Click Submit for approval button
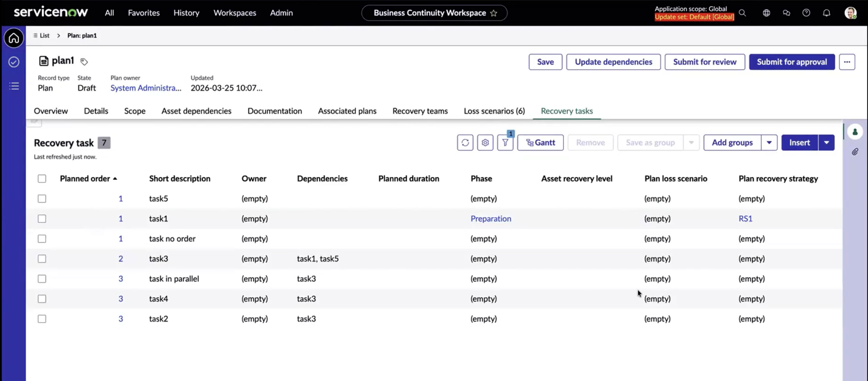868x381 pixels. pyautogui.click(x=792, y=62)
